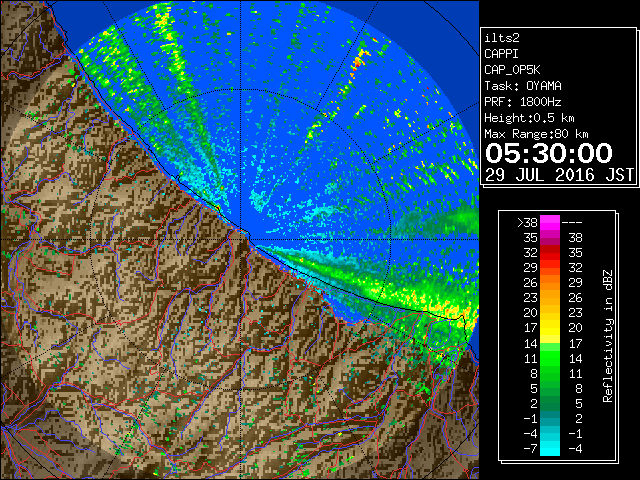
Task: Pick the red legend swatch beside '32'
Action: click(x=550, y=253)
